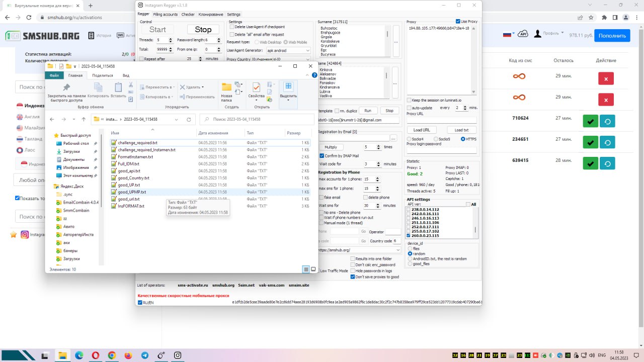Open the good_UPMP.txt file
Image resolution: width=644 pixels, height=362 pixels.
point(132,192)
